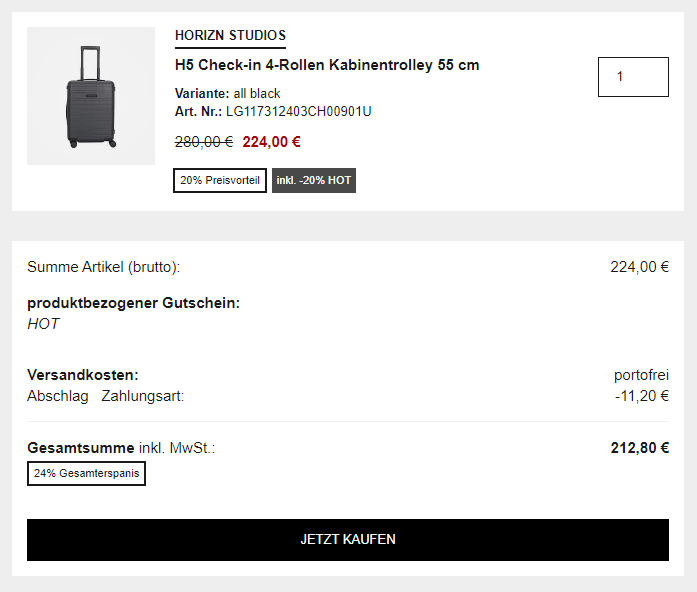Click the Versandkosten label
The image size is (697, 592).
[x=82, y=375]
